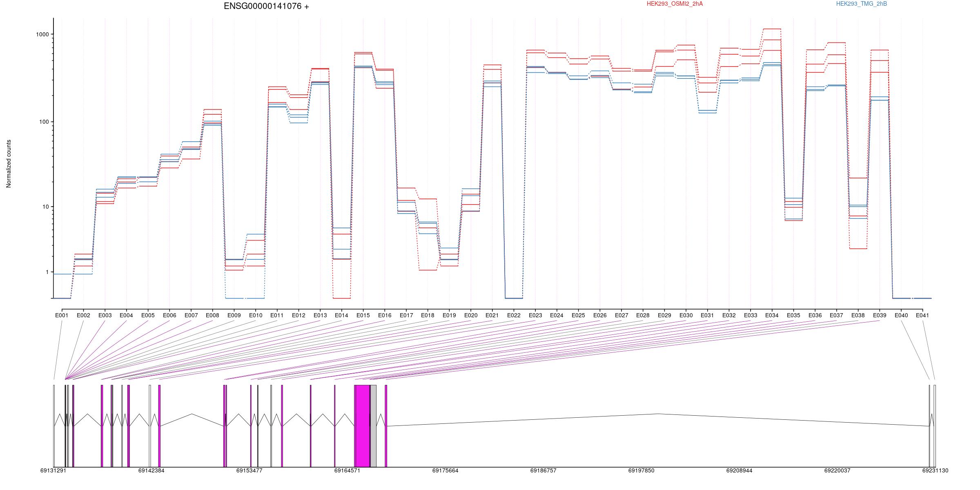Click the 1000 y-axis tick label
Screen dimensions: 980x490
[42, 34]
